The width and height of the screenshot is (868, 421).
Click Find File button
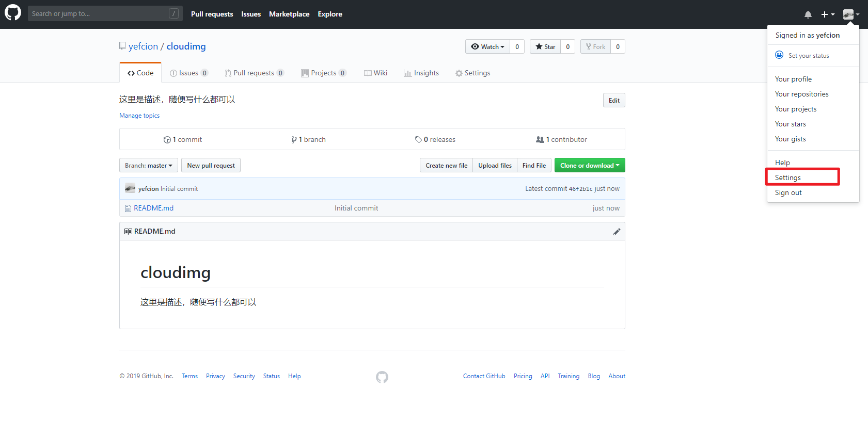pyautogui.click(x=534, y=165)
